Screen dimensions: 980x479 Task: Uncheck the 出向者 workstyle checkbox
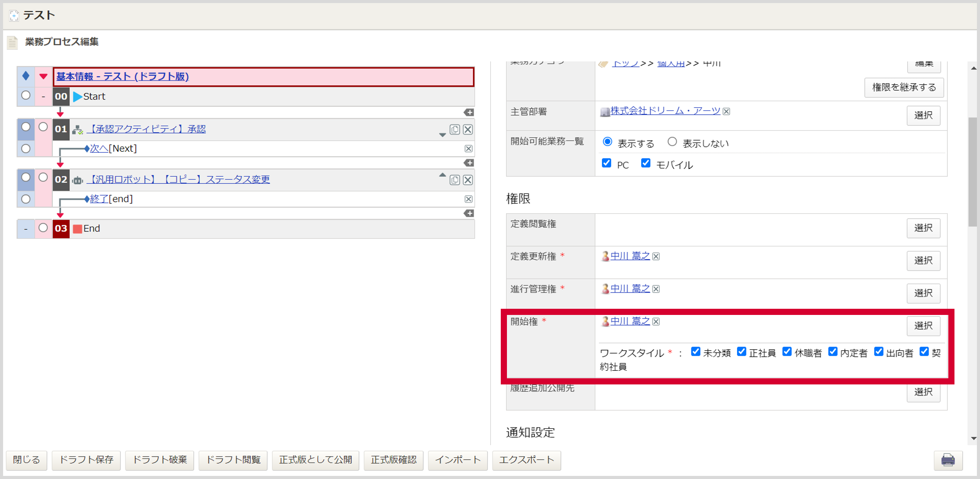pyautogui.click(x=878, y=351)
